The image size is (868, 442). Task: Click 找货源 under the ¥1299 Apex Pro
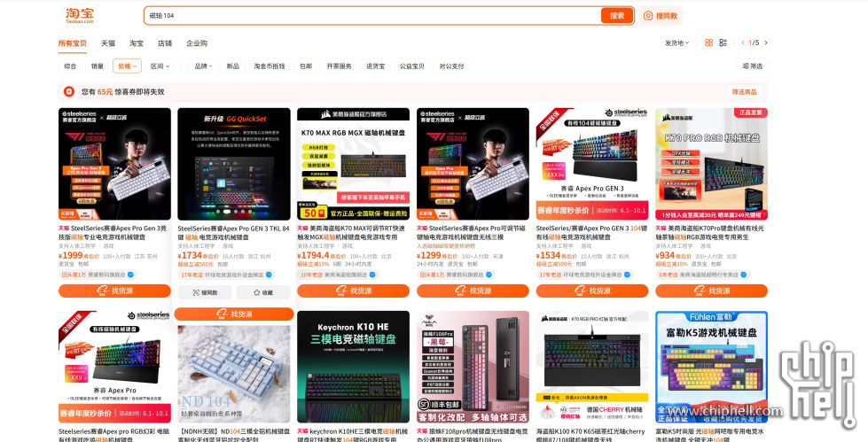pos(473,291)
